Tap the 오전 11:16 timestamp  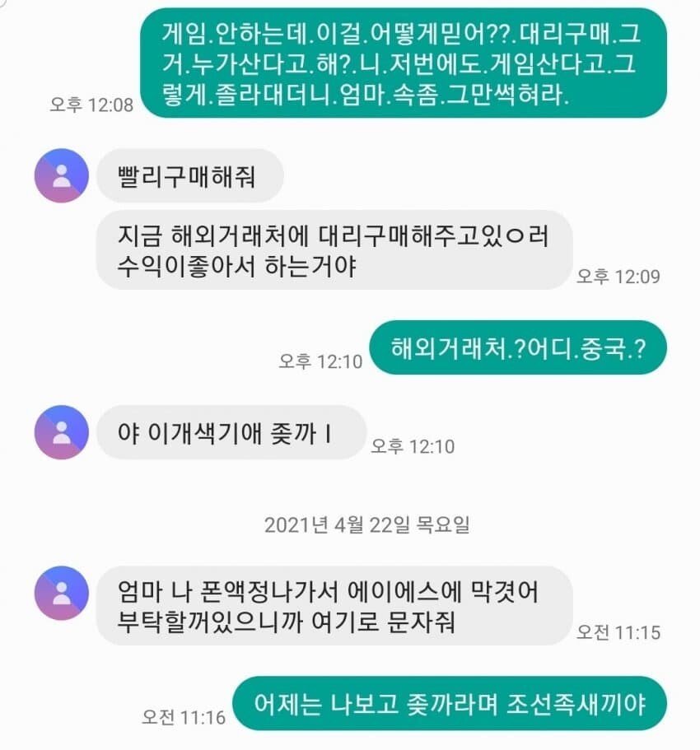[x=184, y=717]
